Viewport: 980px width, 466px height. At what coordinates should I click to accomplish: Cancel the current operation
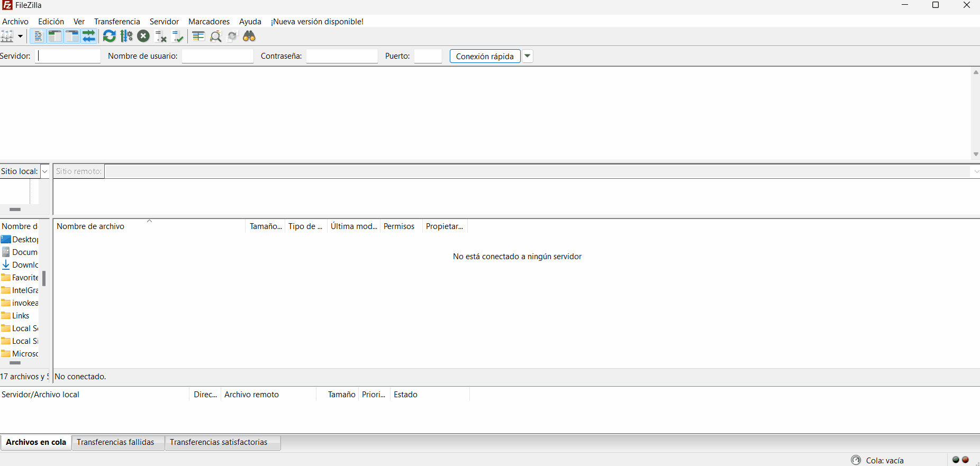[x=143, y=36]
